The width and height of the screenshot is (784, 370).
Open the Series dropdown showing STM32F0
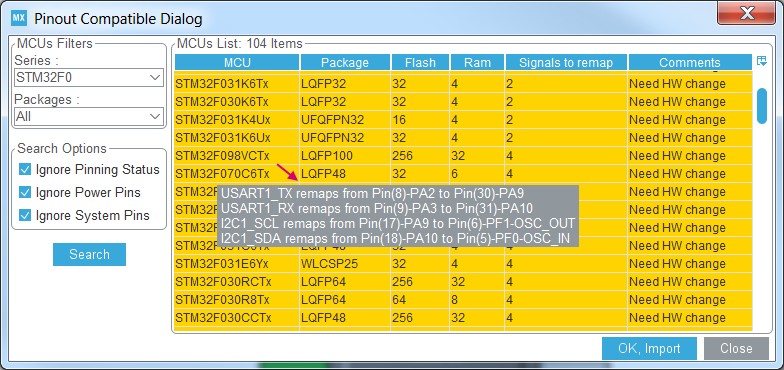89,78
